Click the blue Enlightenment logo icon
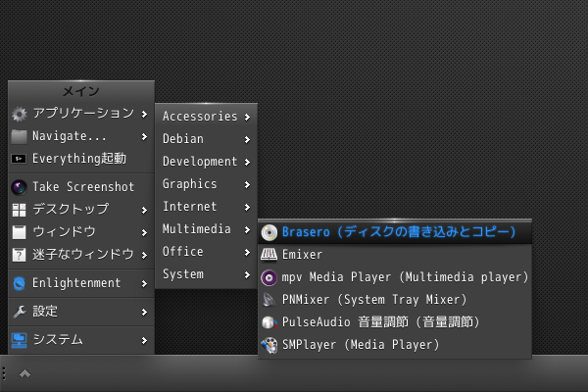Image resolution: width=588 pixels, height=392 pixels. 20,283
